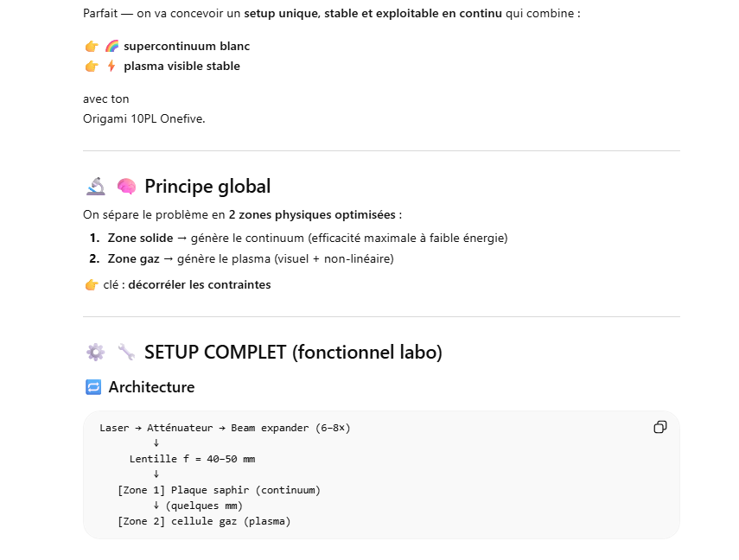Viewport: 739px width, 560px height.
Task: Click the rainbow emoji before supercontinuum blanc
Action: pos(112,46)
